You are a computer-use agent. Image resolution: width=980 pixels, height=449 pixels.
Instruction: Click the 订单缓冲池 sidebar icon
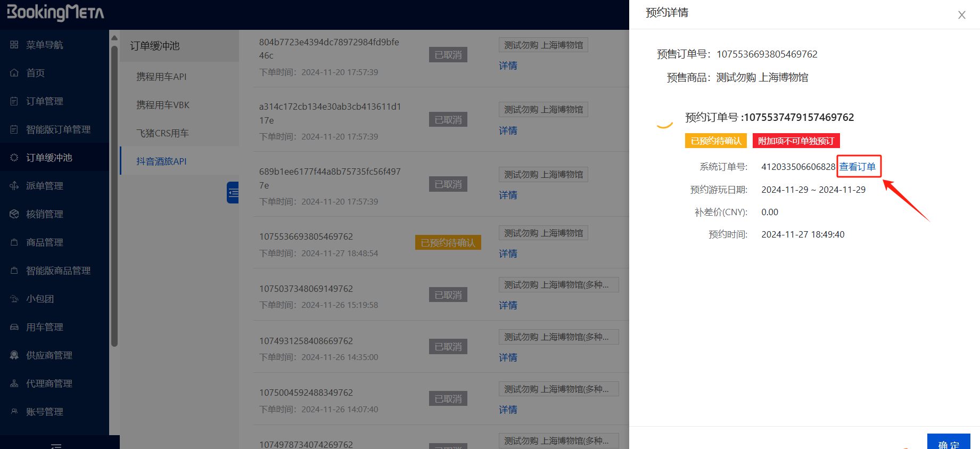pyautogui.click(x=14, y=158)
